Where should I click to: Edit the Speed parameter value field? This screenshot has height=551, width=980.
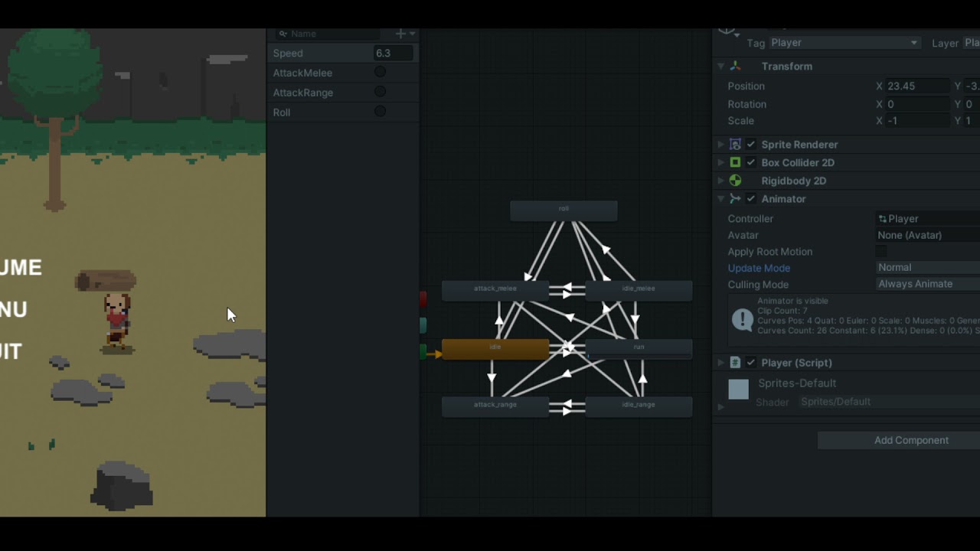click(x=393, y=53)
